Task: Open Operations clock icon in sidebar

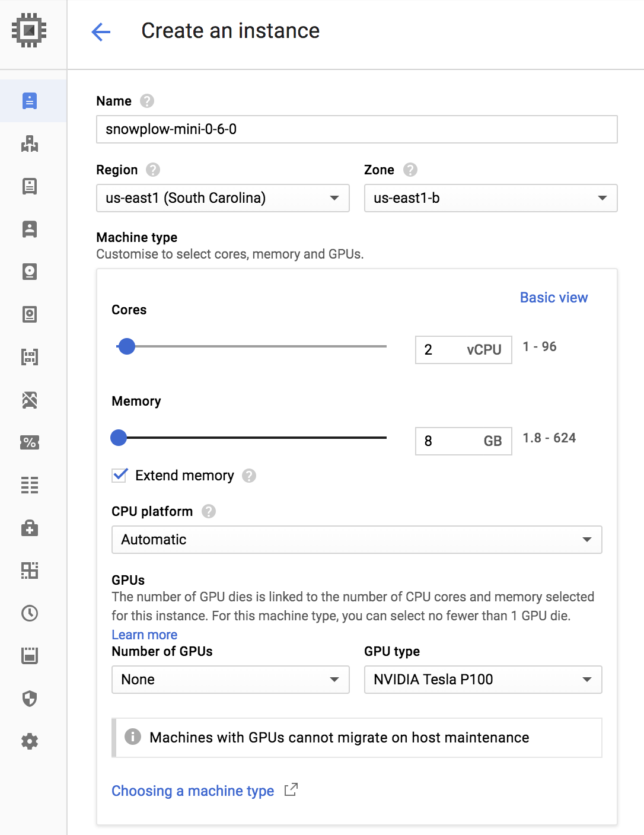Action: (x=30, y=613)
